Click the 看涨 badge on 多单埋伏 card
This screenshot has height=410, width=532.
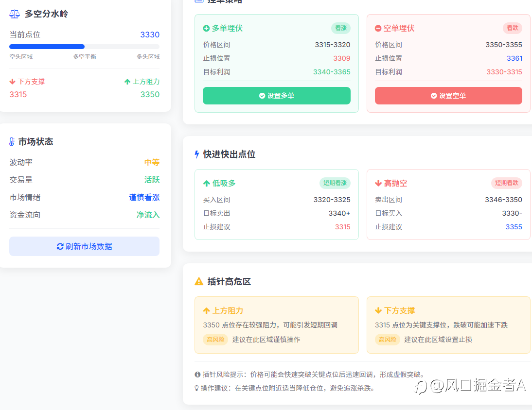click(x=340, y=28)
